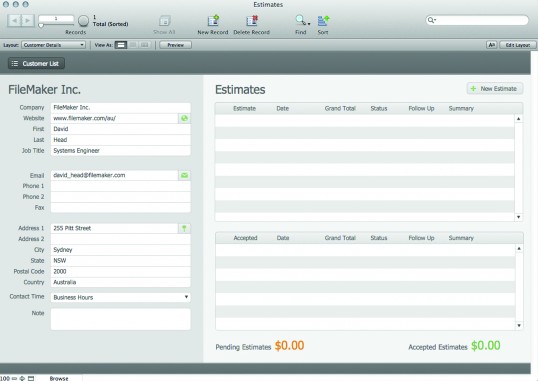Click the Job Title field
This screenshot has width=538, height=381.
coord(120,151)
